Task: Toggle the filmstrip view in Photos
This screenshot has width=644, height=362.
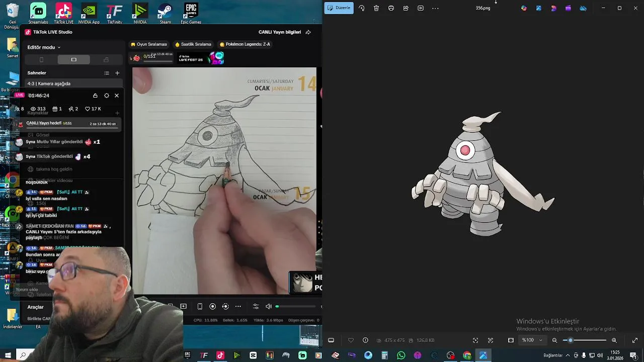Action: [x=331, y=340]
